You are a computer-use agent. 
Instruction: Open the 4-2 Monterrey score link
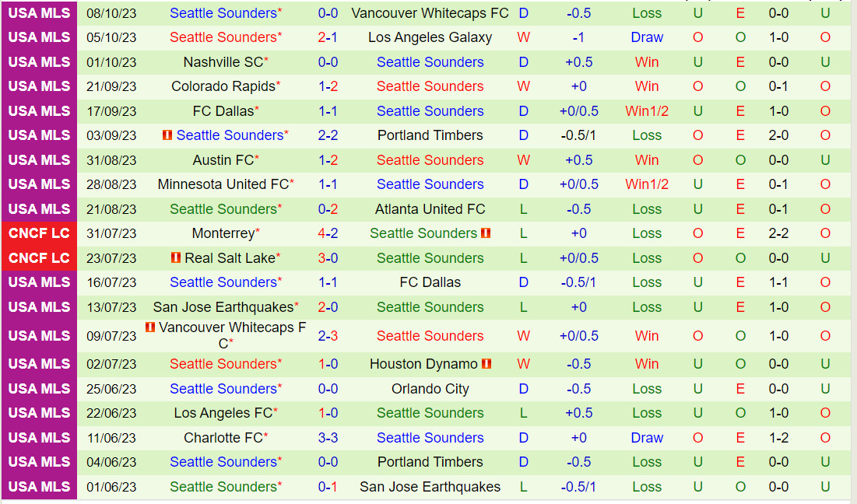(328, 233)
